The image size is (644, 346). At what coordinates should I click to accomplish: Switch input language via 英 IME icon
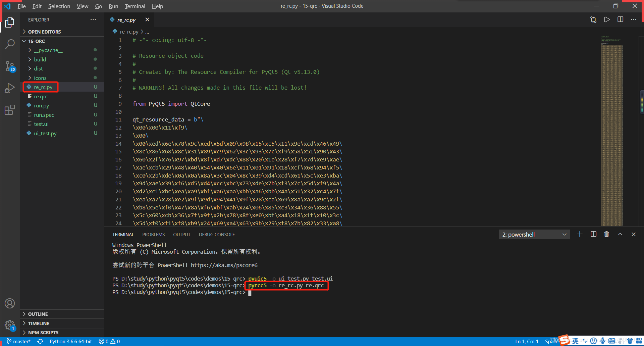coord(575,341)
